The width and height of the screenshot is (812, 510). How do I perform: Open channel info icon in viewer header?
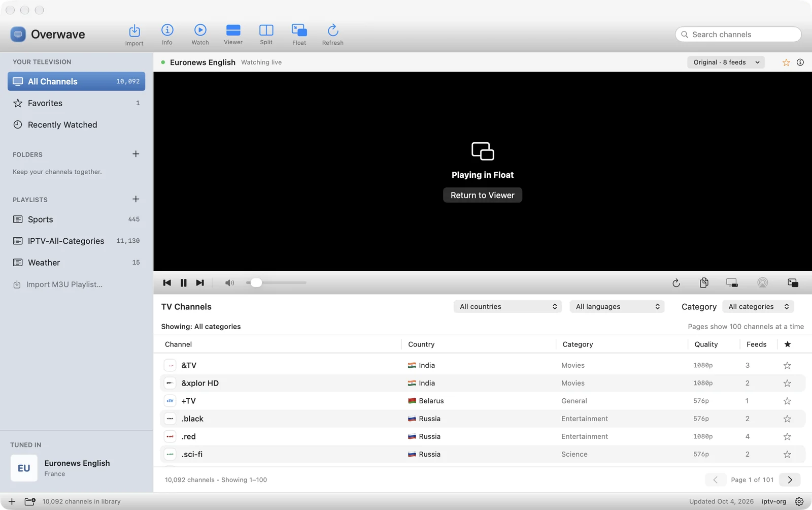(800, 62)
